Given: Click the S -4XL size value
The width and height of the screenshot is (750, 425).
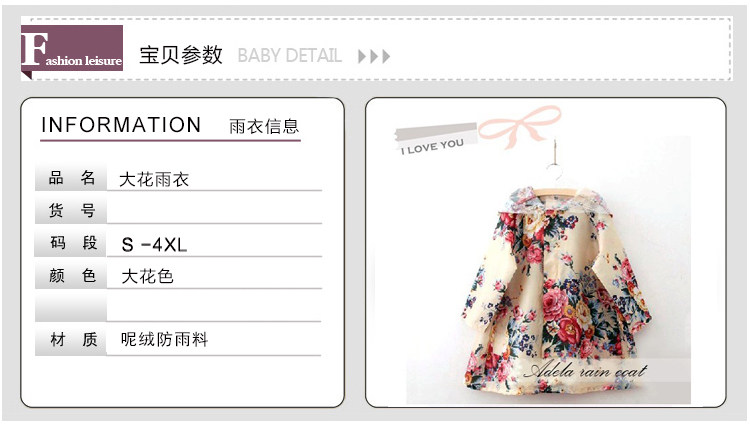Looking at the screenshot, I should pyautogui.click(x=154, y=245).
